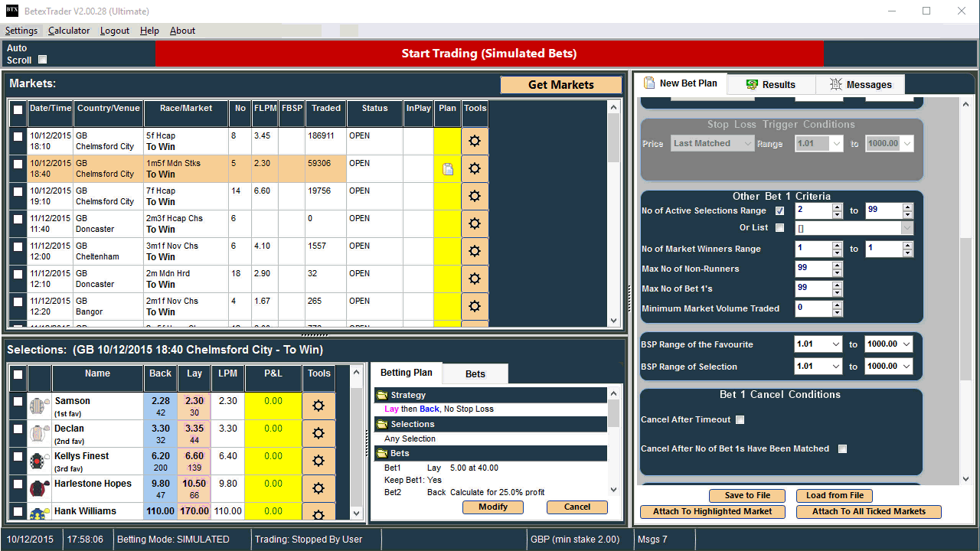Open tools gear for Samson selection
The height and width of the screenshot is (551, 980).
(318, 406)
